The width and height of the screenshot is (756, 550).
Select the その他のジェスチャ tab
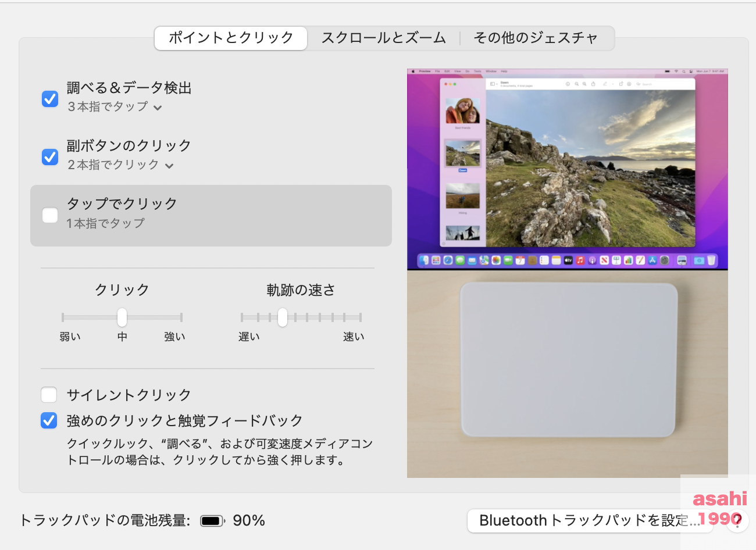coord(536,38)
